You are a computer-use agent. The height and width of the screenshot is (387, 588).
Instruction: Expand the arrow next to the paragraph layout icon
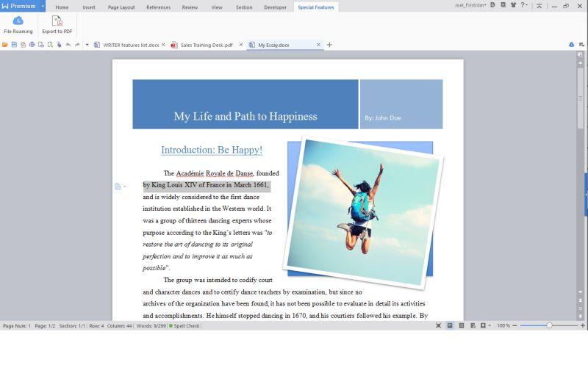[x=124, y=187]
